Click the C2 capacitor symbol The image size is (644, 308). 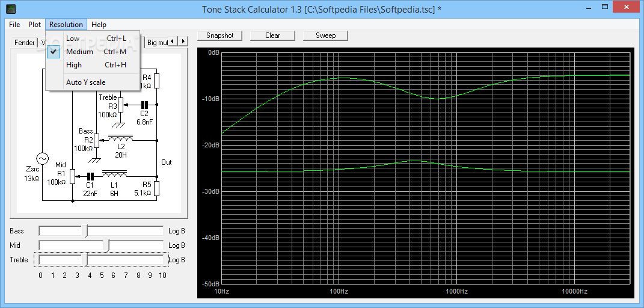(x=144, y=104)
